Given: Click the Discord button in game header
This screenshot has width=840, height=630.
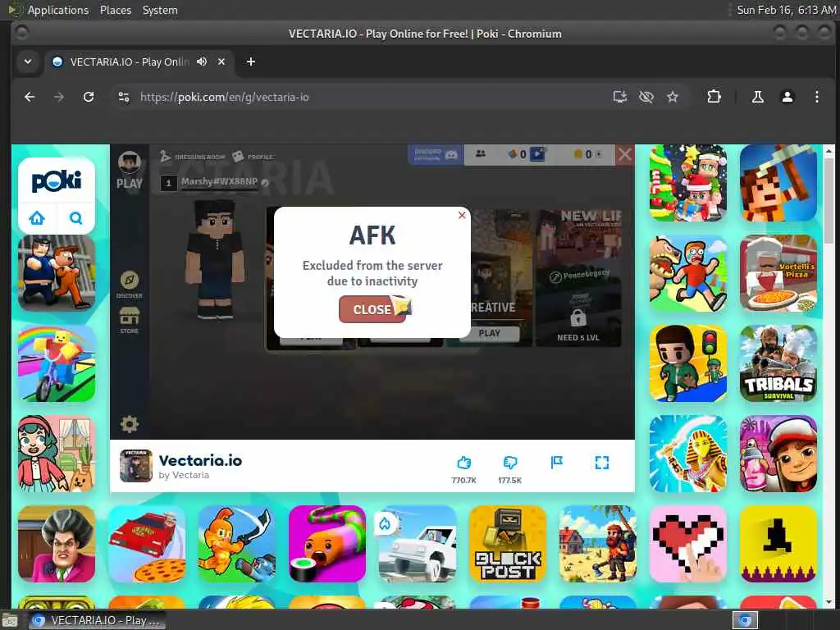Looking at the screenshot, I should [436, 154].
